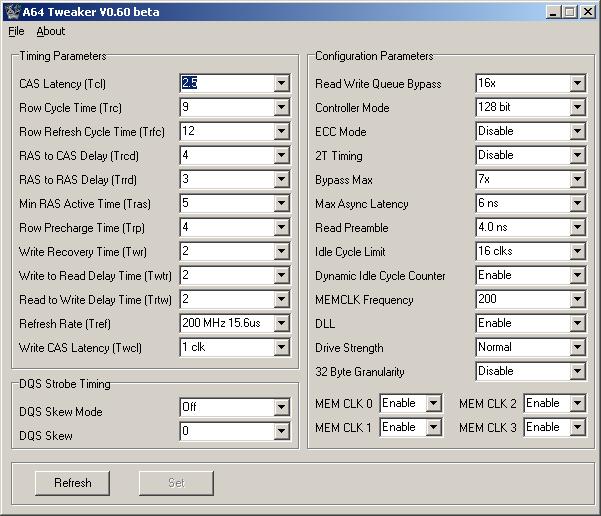
Task: Open the DQS Skew value dropdown
Action: click(x=281, y=431)
